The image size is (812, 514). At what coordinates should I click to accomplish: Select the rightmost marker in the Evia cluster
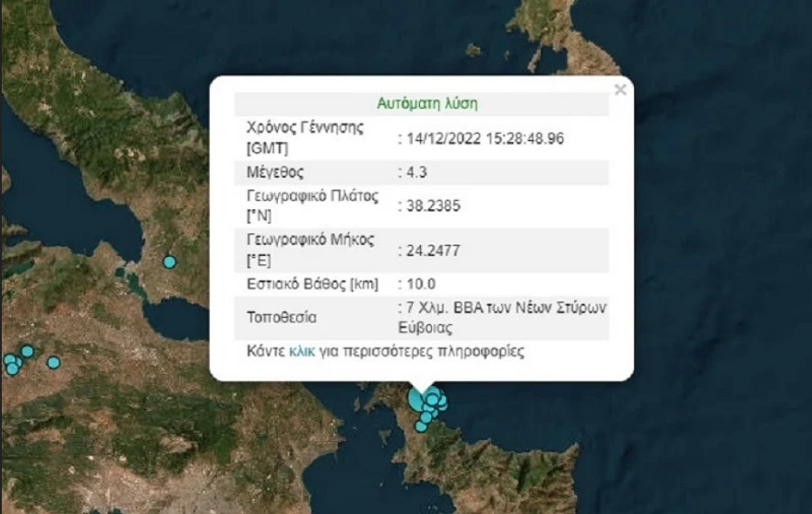coord(442,402)
